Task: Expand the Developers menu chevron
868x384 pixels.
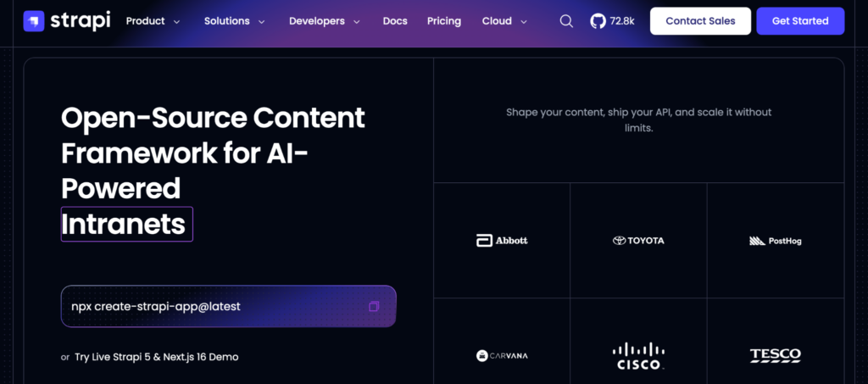Action: click(357, 21)
